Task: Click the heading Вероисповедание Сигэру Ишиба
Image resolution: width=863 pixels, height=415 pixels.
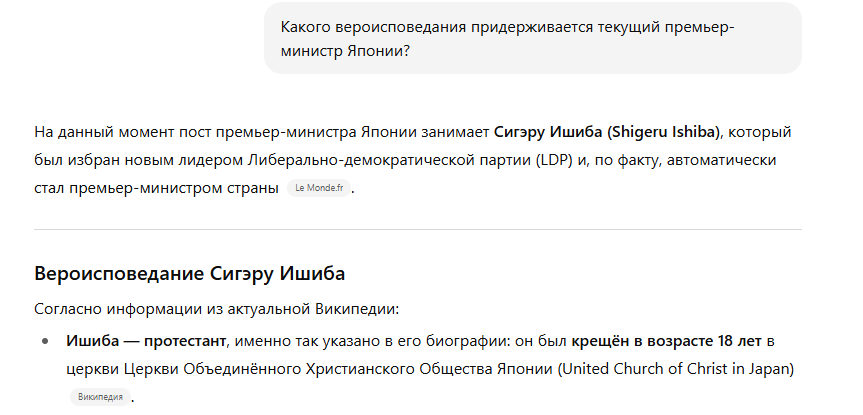Action: [189, 273]
